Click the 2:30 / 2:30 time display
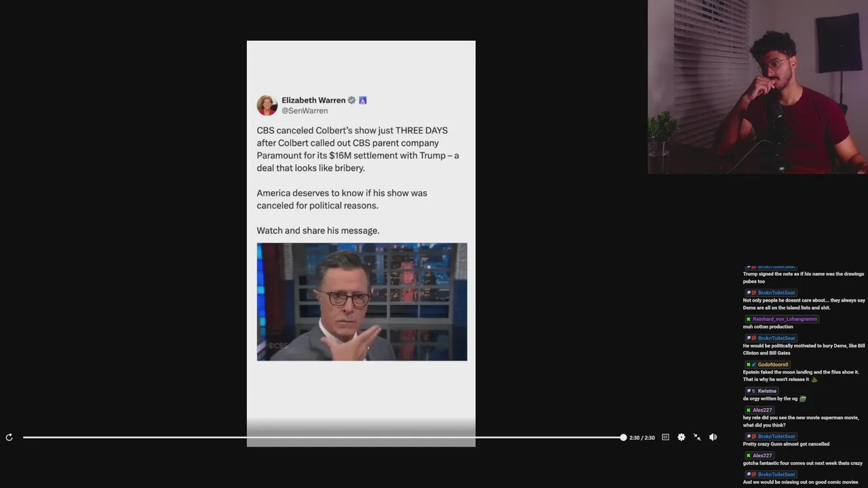 (x=642, y=438)
